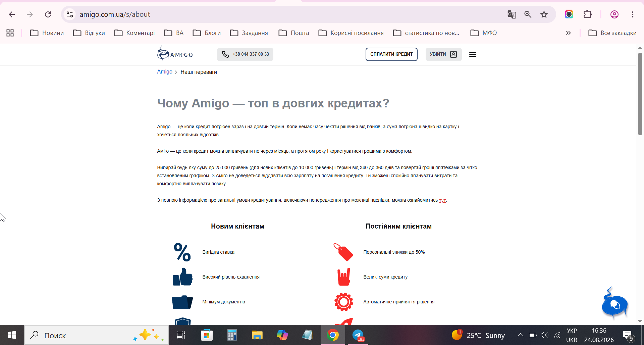Image resolution: width=644 pixels, height=345 pixels.
Task: Open the Корисні посилання bookmarks folder
Action: pyautogui.click(x=351, y=33)
